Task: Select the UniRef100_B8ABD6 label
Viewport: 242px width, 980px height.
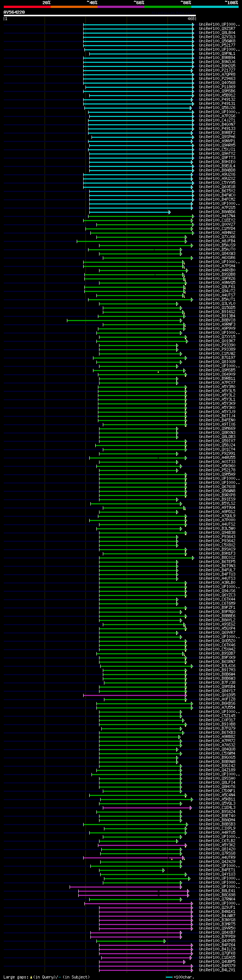Action: click(217, 212)
